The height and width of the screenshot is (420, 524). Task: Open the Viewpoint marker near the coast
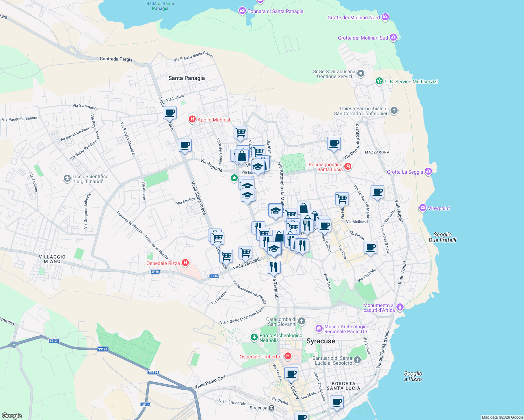click(x=423, y=208)
